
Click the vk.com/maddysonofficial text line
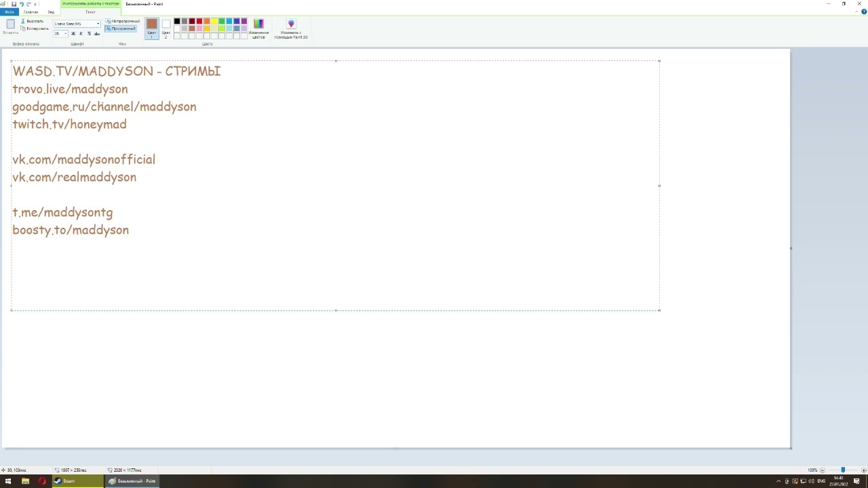click(83, 160)
